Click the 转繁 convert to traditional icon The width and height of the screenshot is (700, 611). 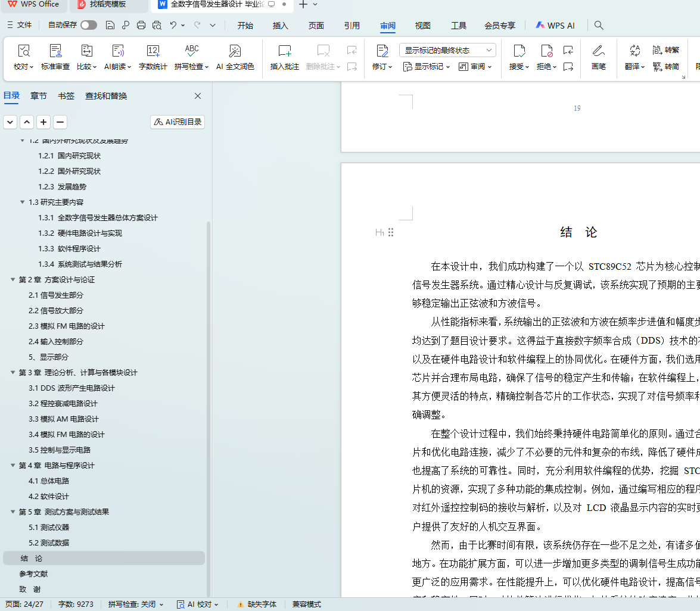666,50
